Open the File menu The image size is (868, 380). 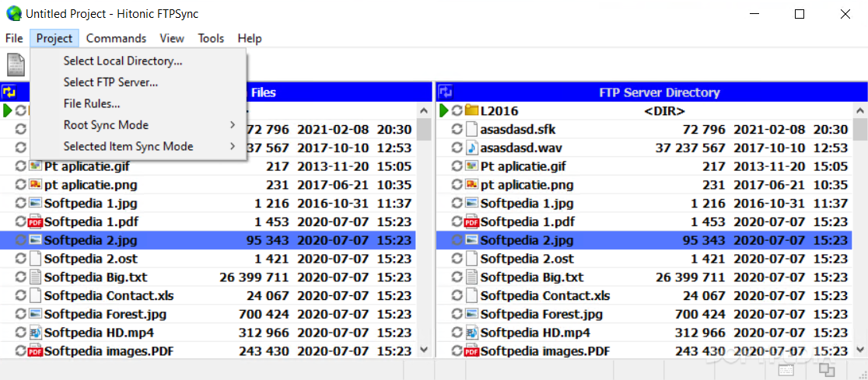[x=14, y=38]
